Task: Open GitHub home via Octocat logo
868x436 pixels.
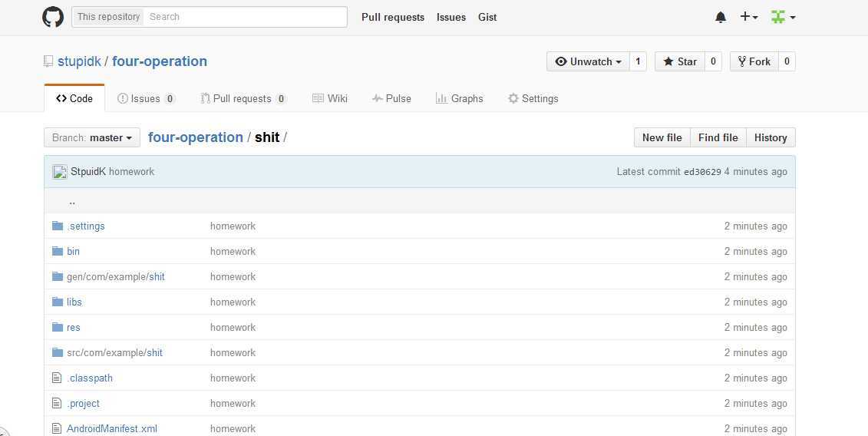Action: (53, 17)
